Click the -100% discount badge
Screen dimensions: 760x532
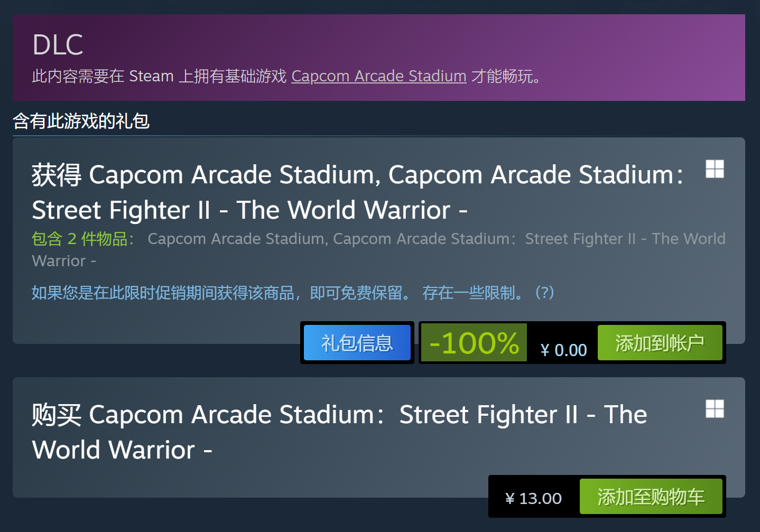(473, 342)
